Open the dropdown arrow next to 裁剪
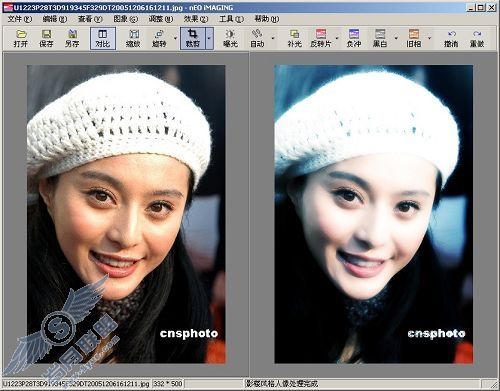 click(x=209, y=38)
